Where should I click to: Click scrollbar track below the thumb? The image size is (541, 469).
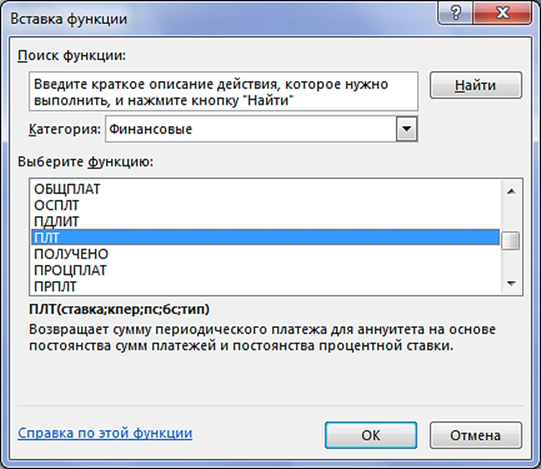[511, 262]
